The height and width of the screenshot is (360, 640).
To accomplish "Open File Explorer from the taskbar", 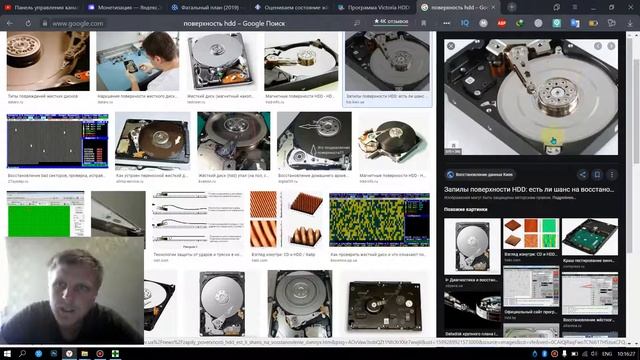I will (x=84, y=353).
